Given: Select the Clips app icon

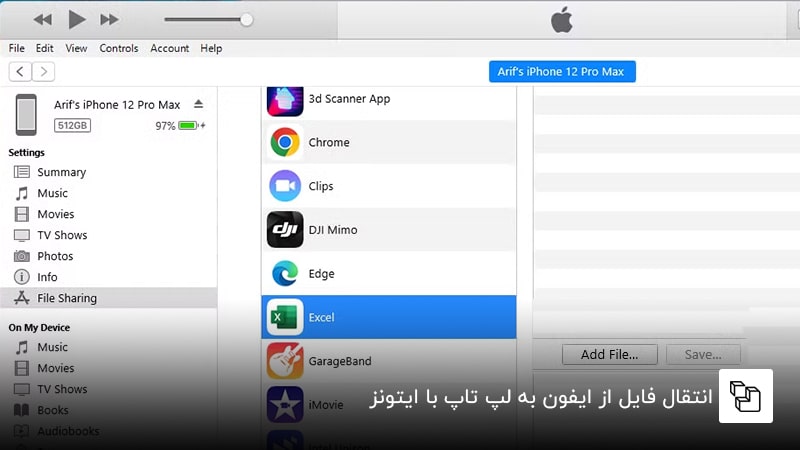Looking at the screenshot, I should pyautogui.click(x=285, y=186).
